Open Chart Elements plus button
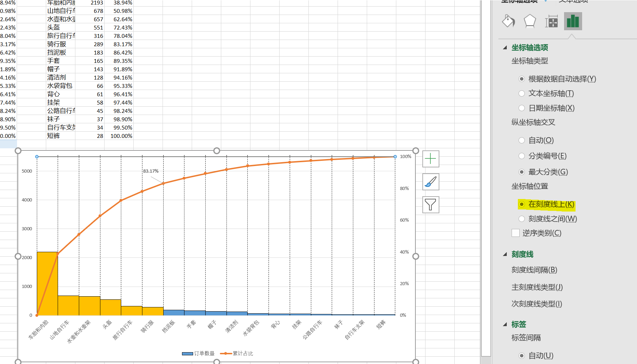This screenshot has width=637, height=364. coord(431,159)
